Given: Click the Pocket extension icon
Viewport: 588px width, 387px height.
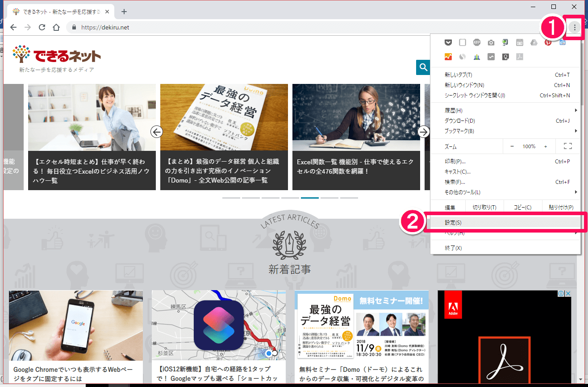Looking at the screenshot, I should [x=448, y=42].
